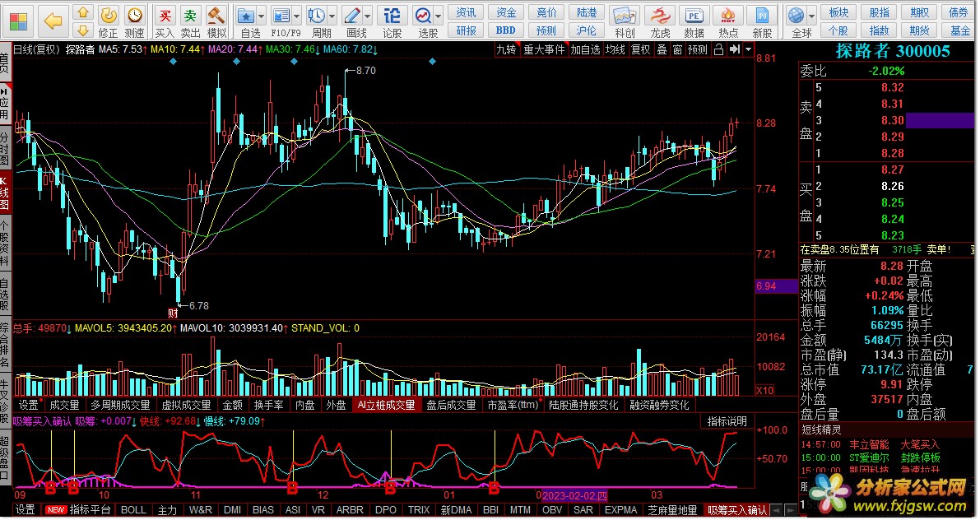Select the EXPMA indicator tab

coord(620,510)
